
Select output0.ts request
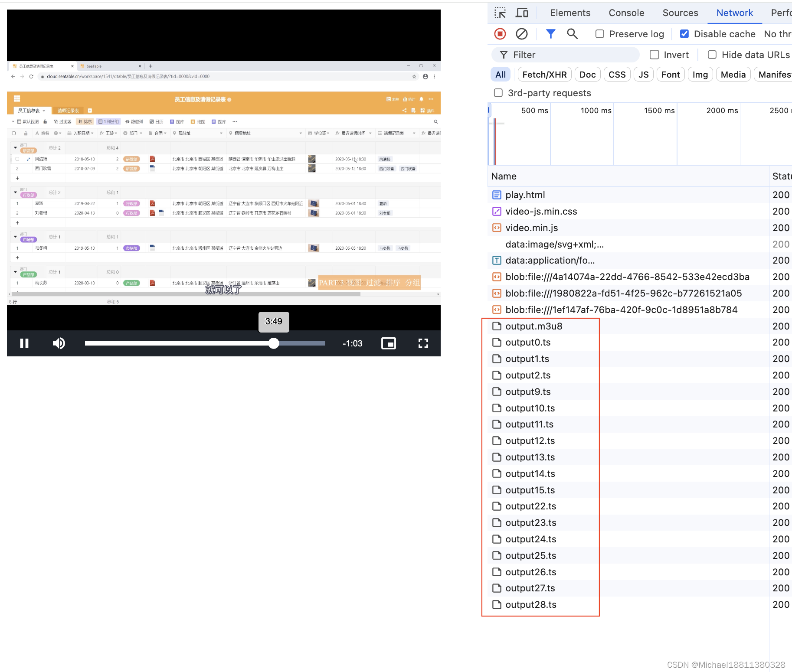(x=628, y=342)
